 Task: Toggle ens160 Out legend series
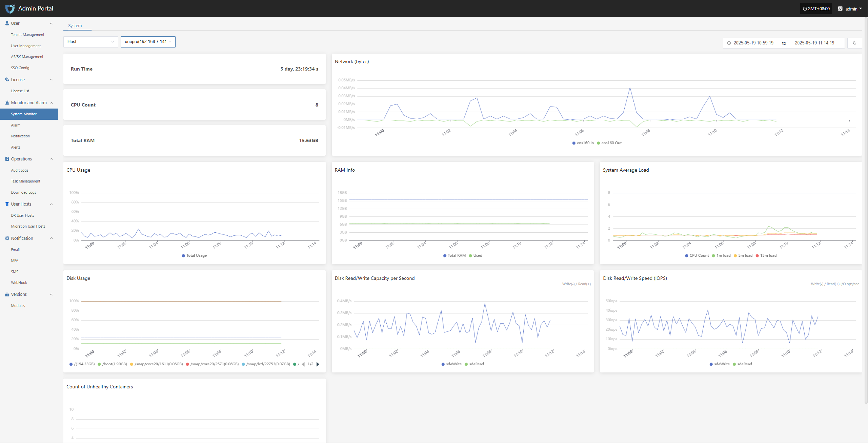pyautogui.click(x=609, y=143)
